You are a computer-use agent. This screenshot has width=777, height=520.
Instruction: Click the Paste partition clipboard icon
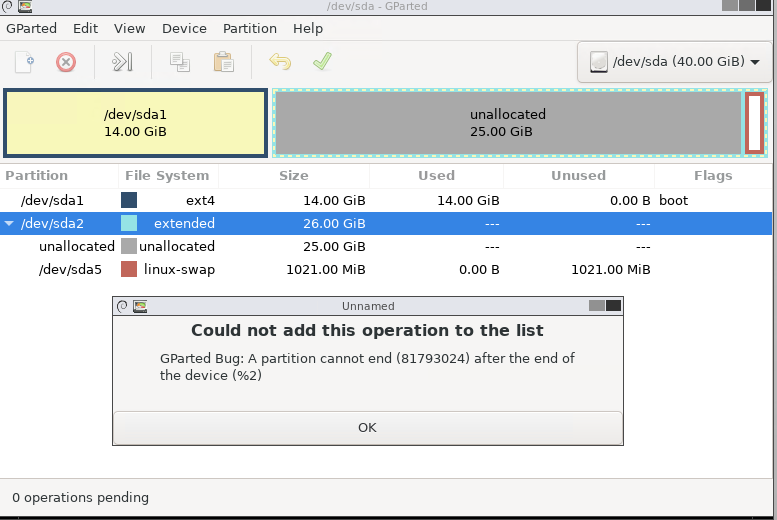223,62
